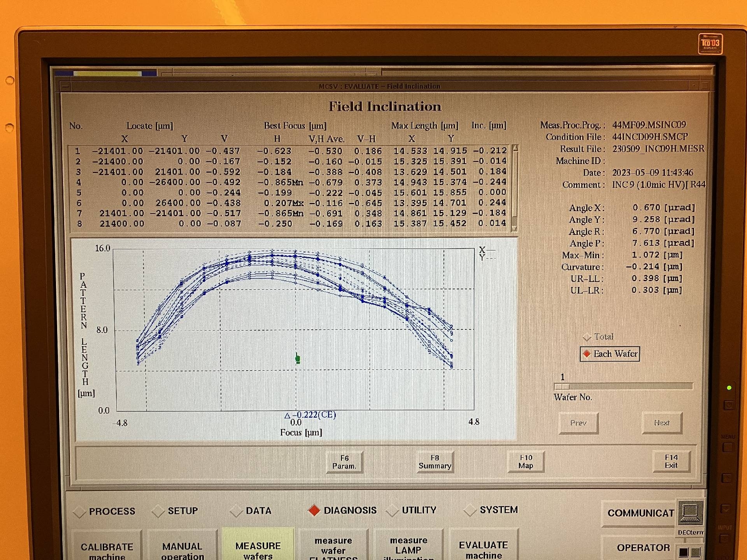Image resolution: width=747 pixels, height=560 pixels.
Task: Click the Max Length [µm] column header
Action: tap(425, 126)
